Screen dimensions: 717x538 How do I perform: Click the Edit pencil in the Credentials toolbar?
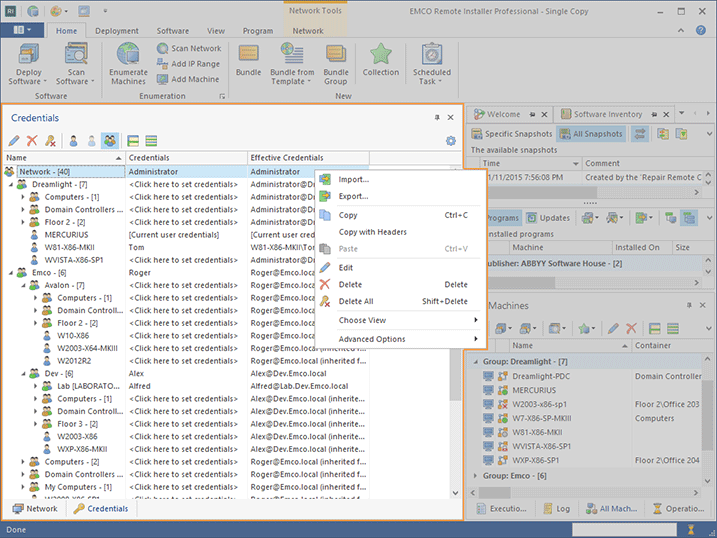pos(14,141)
